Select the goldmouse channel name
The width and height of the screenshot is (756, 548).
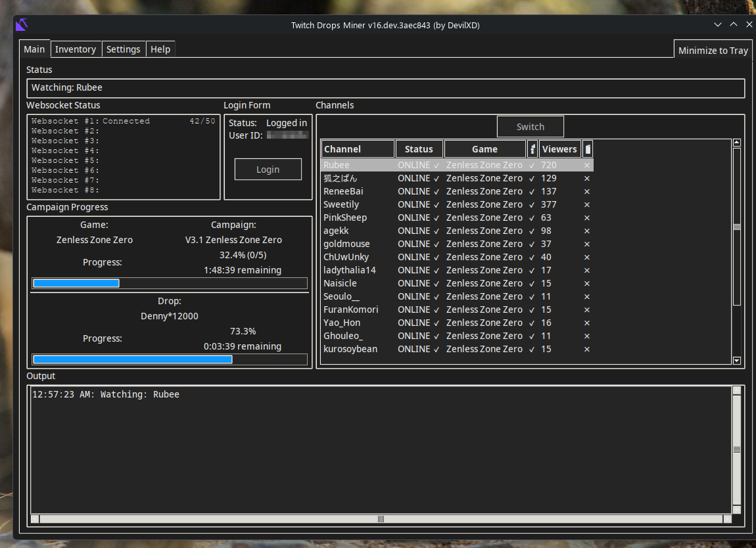346,244
